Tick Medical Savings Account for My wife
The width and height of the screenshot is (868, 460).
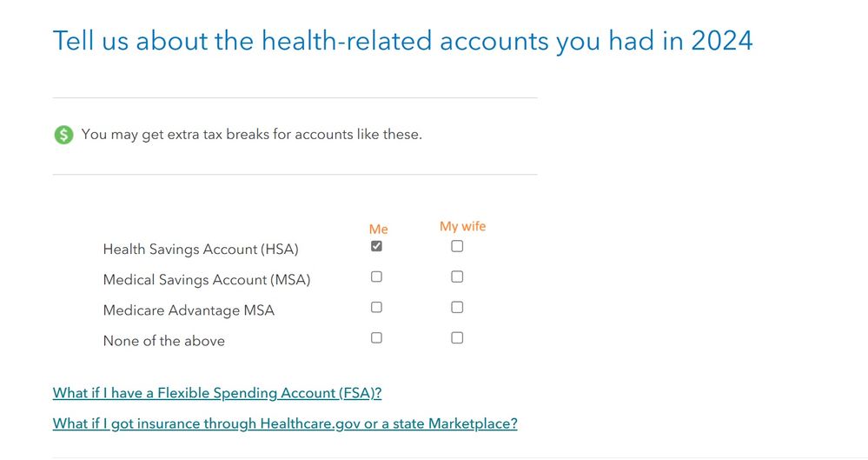(x=457, y=277)
